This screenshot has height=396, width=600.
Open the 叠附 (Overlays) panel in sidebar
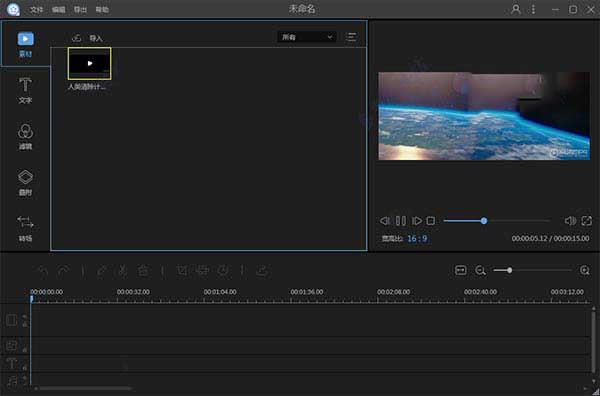click(25, 183)
